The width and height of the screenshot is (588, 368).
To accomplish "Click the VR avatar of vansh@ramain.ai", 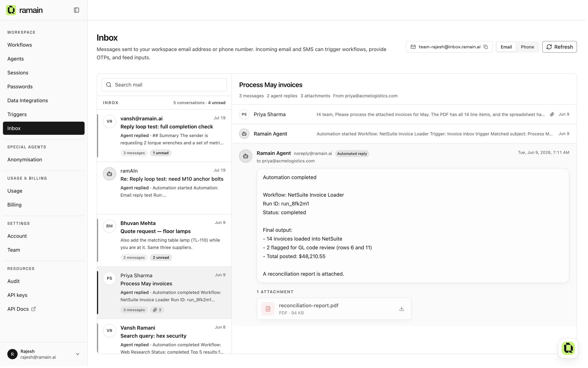I will 109,121.
